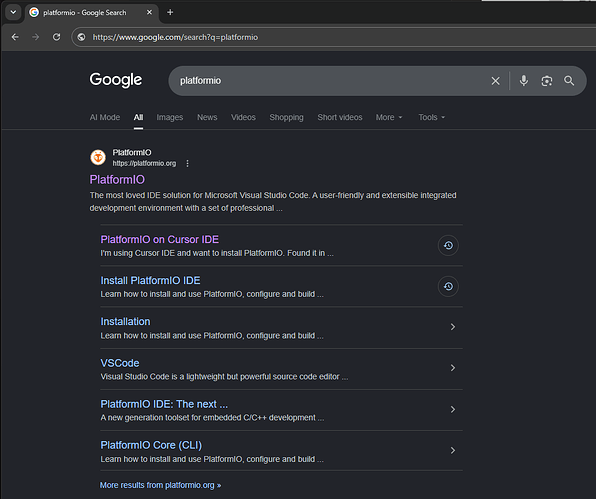Switch to the Images tab
This screenshot has width=596, height=499.
coord(170,117)
